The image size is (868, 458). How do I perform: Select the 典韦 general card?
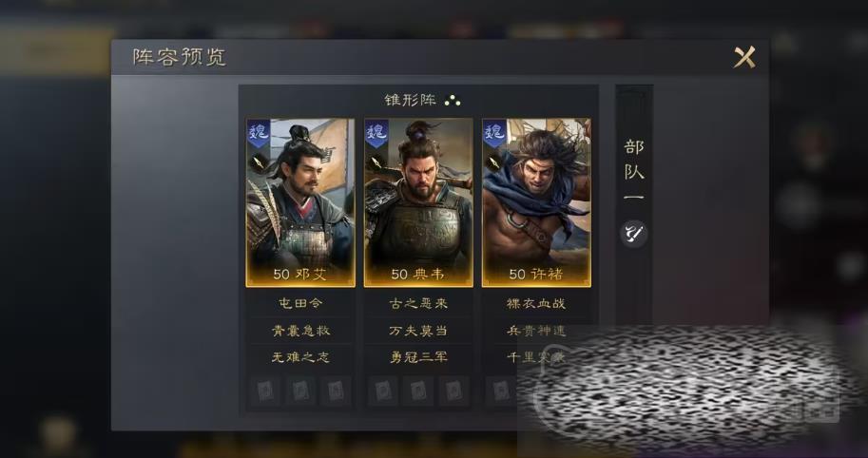pos(418,202)
